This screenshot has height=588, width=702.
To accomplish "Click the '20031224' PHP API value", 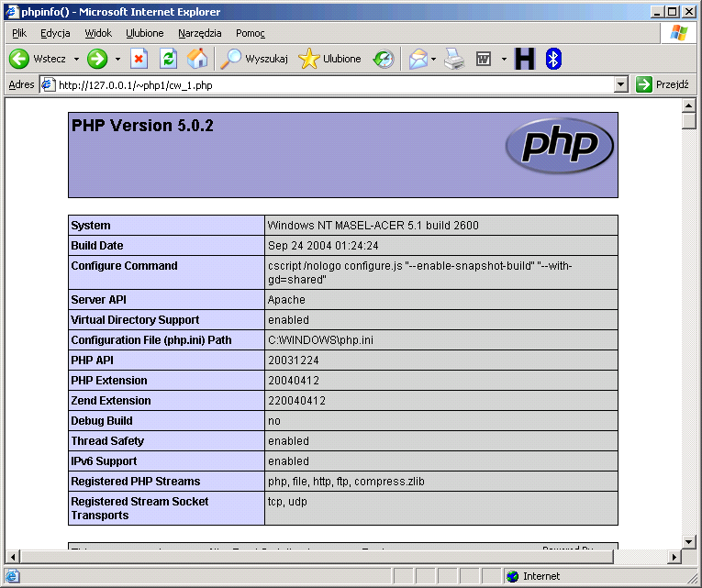I will tap(294, 361).
